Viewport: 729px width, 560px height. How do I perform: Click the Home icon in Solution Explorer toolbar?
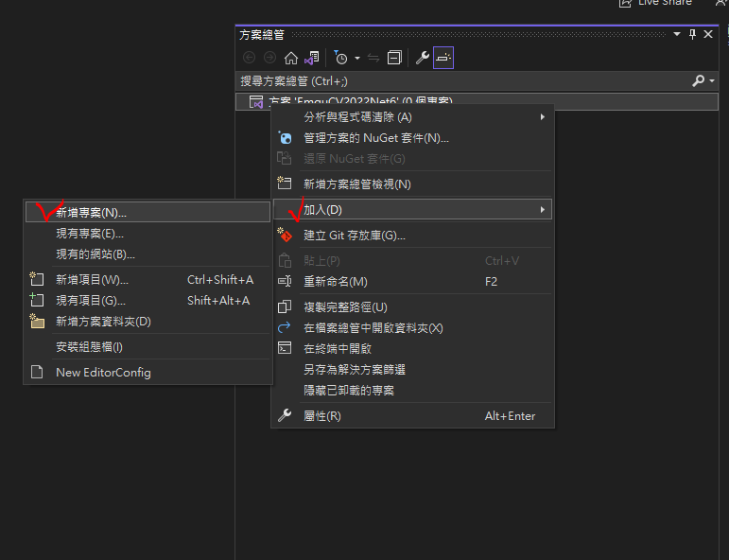pyautogui.click(x=291, y=58)
